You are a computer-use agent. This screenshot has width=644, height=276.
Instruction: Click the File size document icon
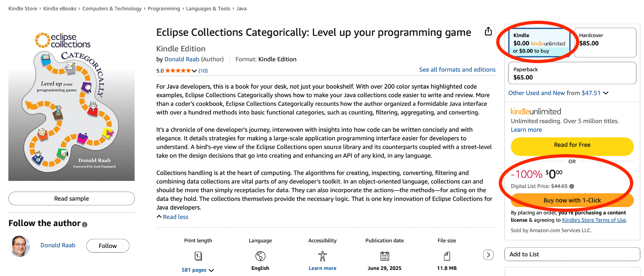point(447,256)
